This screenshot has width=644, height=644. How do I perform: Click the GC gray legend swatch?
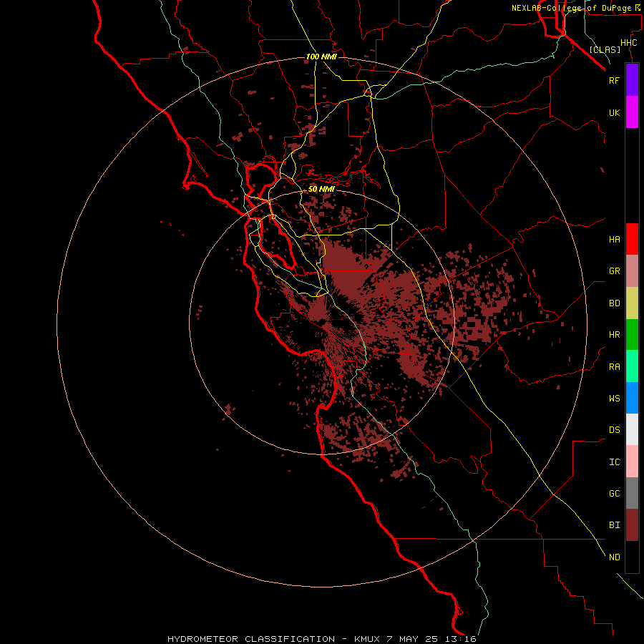[x=632, y=493]
